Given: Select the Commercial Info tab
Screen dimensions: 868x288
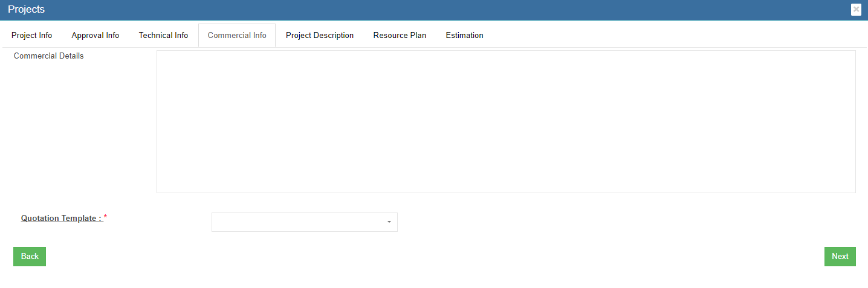Looking at the screenshot, I should point(237,36).
